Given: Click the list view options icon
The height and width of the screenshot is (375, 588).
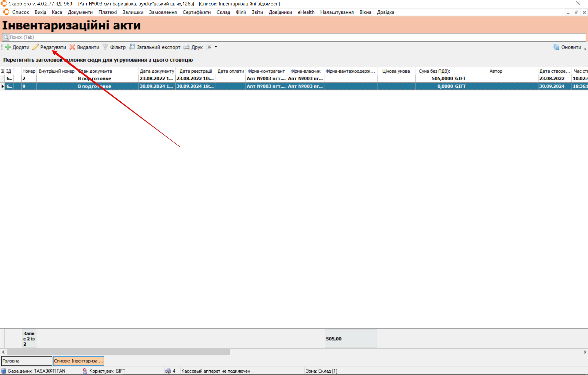Looking at the screenshot, I should (209, 47).
